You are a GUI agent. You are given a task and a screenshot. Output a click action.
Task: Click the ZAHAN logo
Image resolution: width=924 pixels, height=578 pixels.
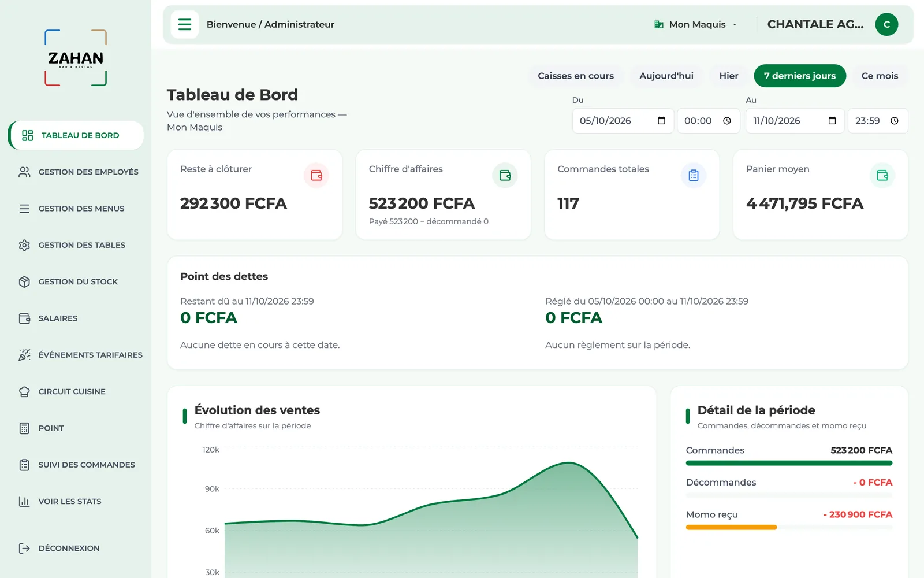(x=76, y=58)
